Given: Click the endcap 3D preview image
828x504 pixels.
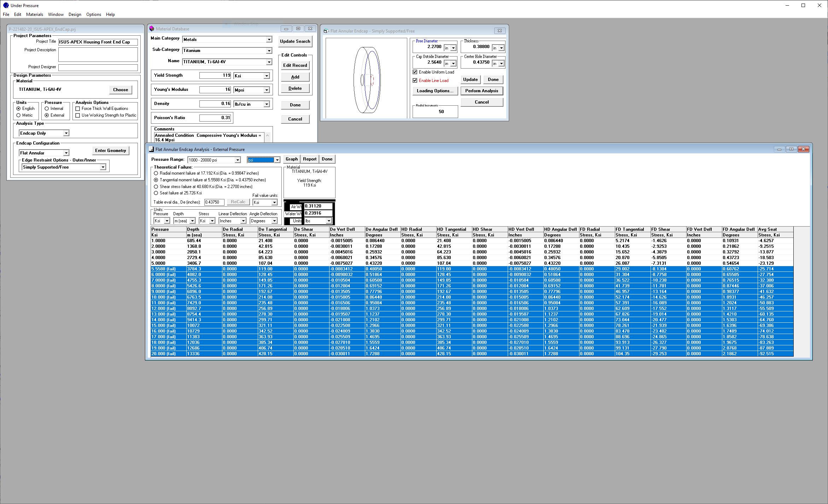Looking at the screenshot, I should pyautogui.click(x=366, y=78).
